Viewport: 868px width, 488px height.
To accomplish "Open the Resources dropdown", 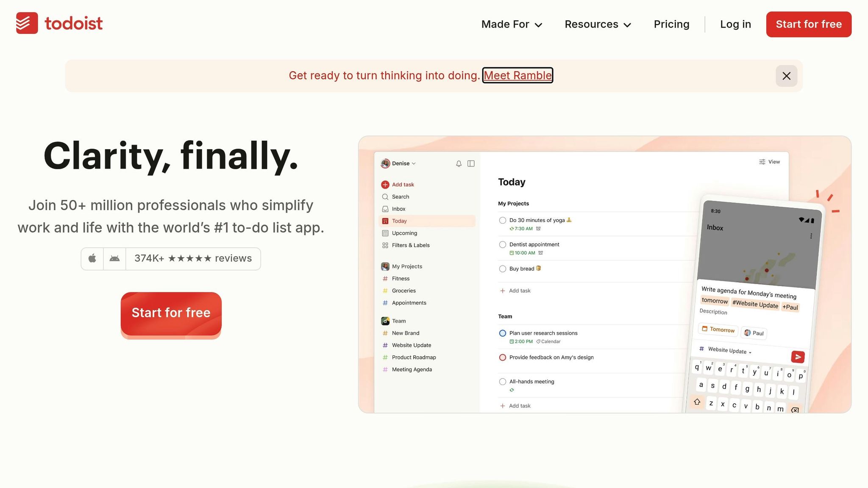I will (597, 24).
